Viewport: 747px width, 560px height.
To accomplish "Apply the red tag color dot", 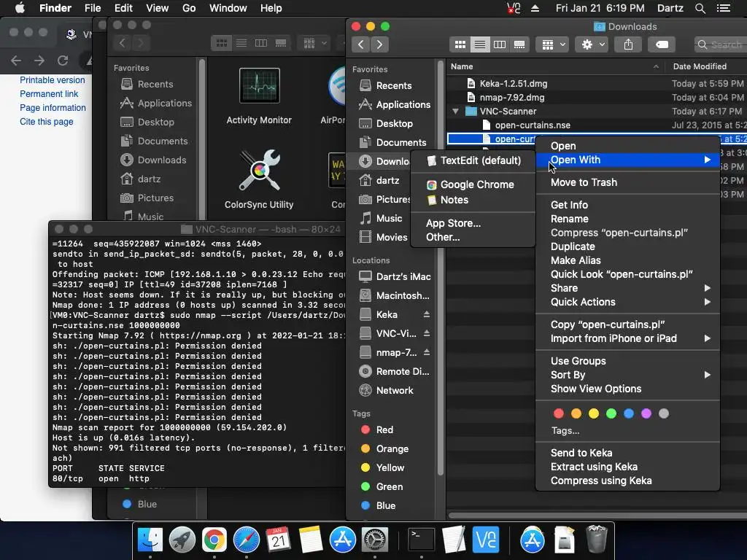I will coord(559,413).
